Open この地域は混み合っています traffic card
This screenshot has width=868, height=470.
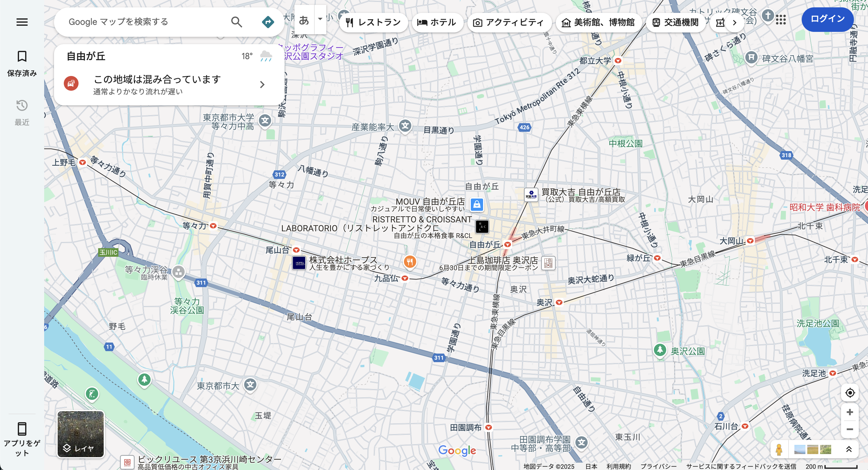point(169,85)
